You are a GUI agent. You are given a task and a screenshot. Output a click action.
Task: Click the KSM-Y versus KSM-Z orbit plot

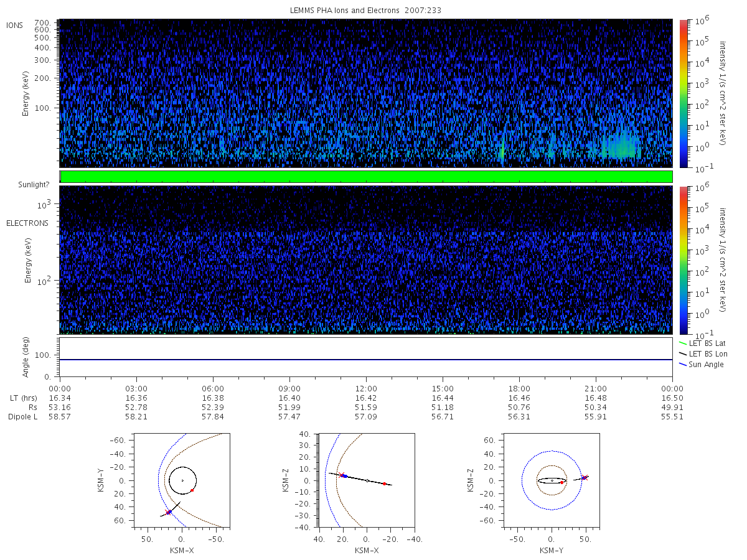(552, 481)
